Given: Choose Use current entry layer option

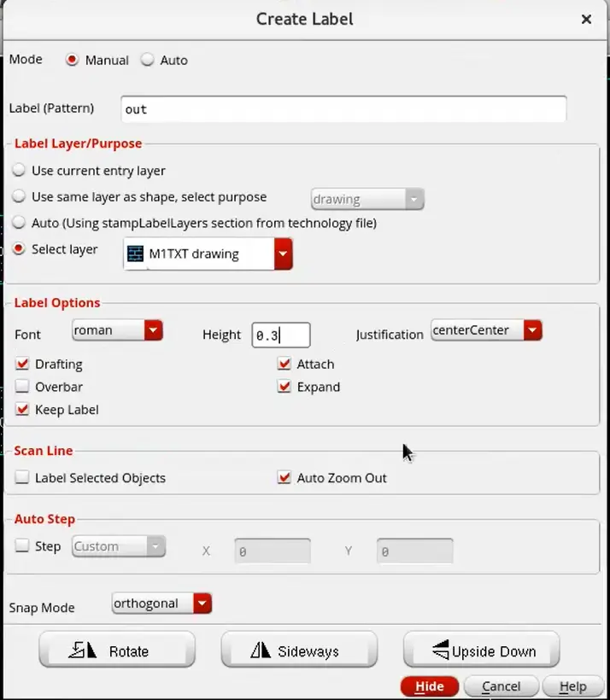Looking at the screenshot, I should [19, 170].
